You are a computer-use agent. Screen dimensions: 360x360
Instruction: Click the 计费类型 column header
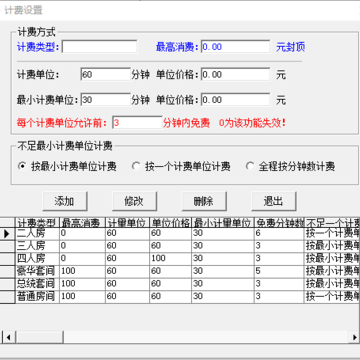click(37, 222)
